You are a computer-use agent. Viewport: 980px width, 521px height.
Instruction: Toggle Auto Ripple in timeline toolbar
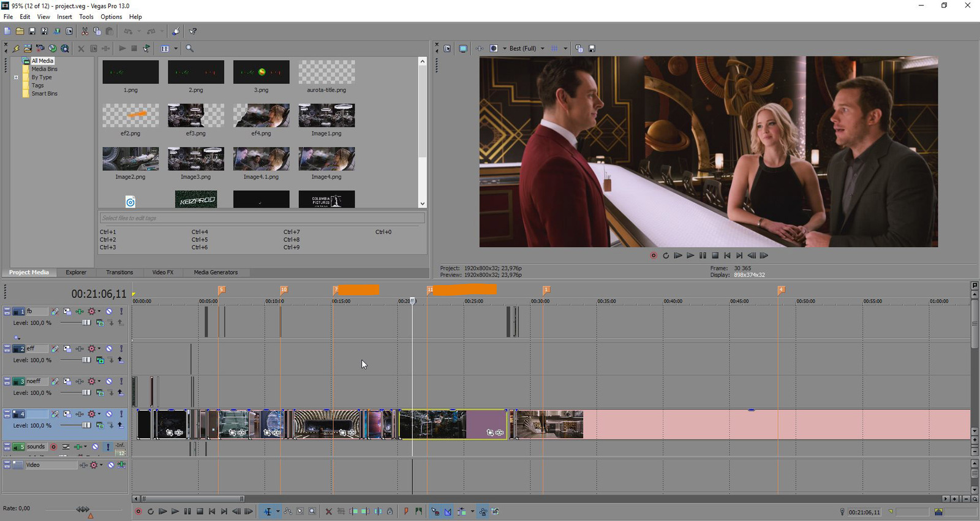[462, 511]
